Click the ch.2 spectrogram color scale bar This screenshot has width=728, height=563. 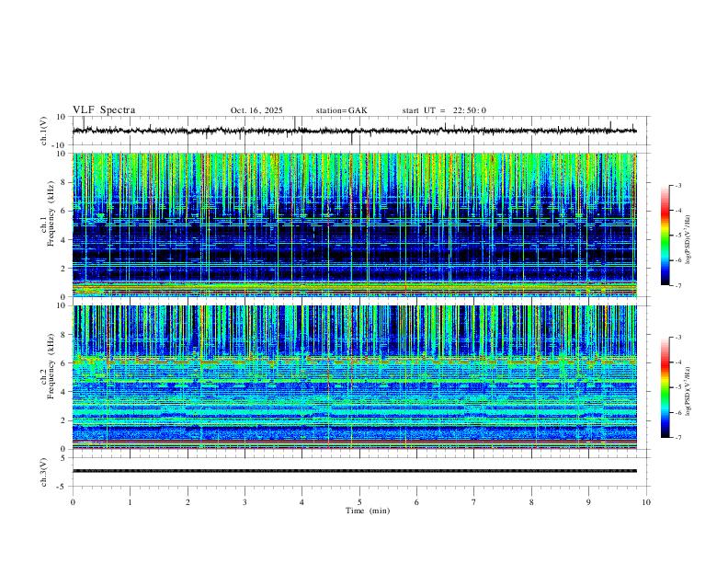coord(665,387)
